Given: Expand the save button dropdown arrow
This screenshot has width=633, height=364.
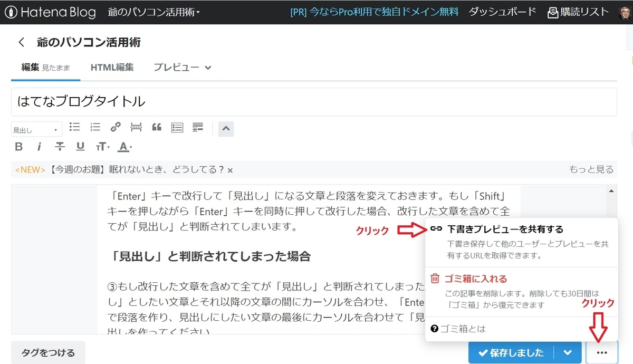Looking at the screenshot, I should tap(568, 352).
